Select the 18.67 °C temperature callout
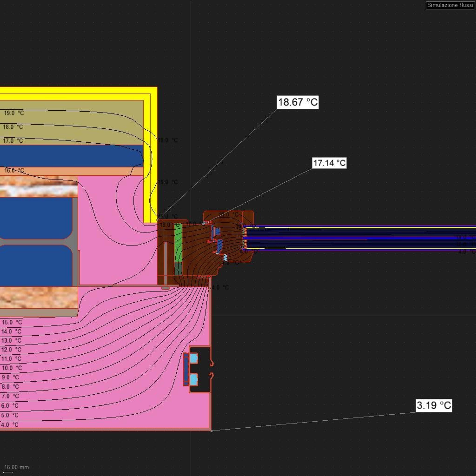476x476 pixels. click(298, 102)
